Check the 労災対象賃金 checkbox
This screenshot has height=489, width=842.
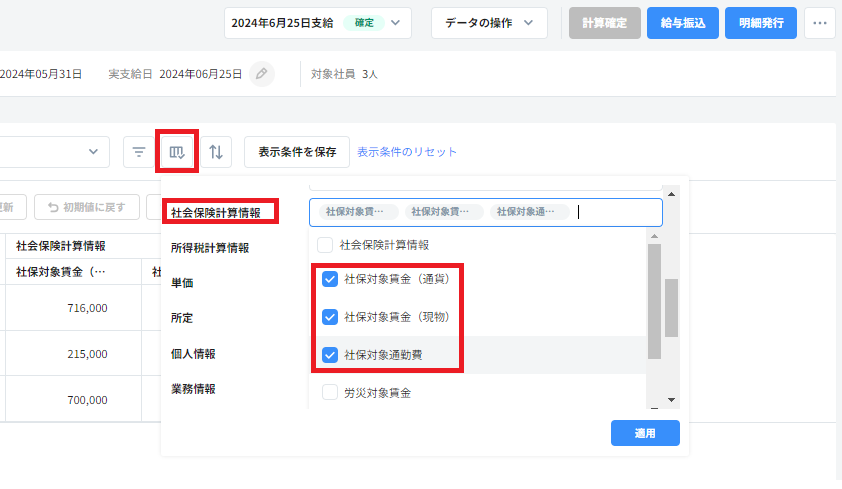330,393
